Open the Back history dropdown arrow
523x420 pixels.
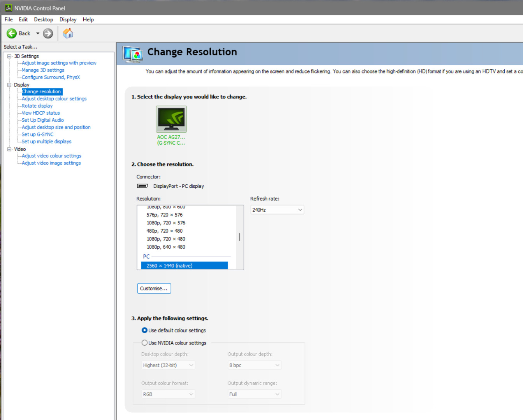coord(38,33)
